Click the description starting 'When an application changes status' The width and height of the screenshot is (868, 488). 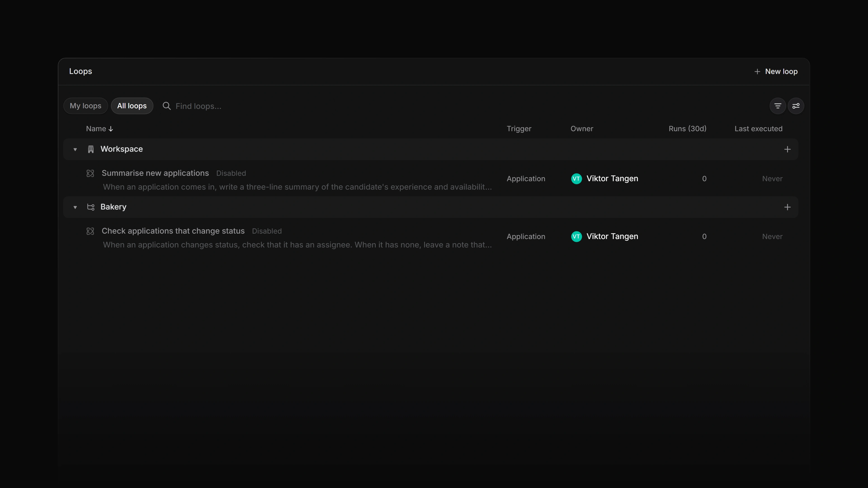[297, 245]
